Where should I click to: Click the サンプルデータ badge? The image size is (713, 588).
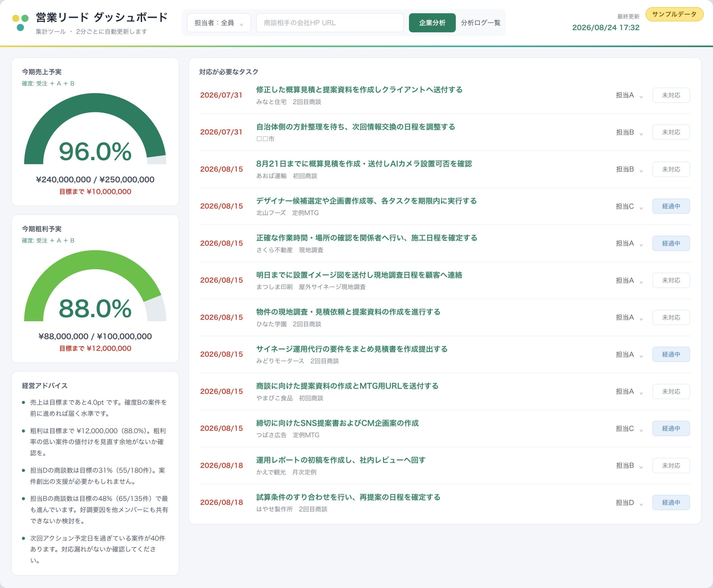674,14
